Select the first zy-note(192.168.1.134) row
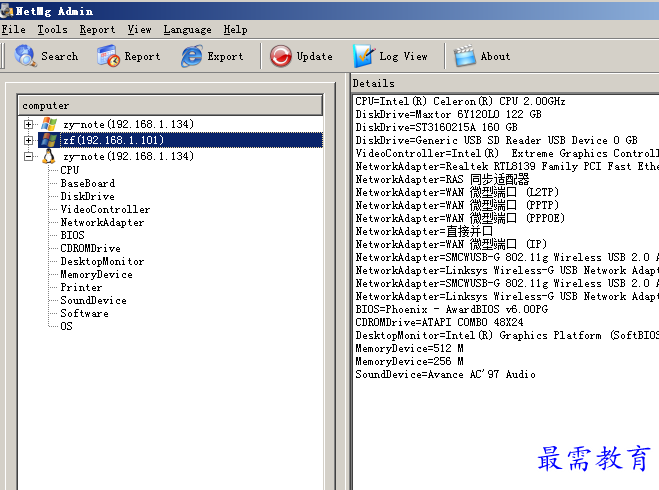Image resolution: width=659 pixels, height=490 pixels. (128, 124)
